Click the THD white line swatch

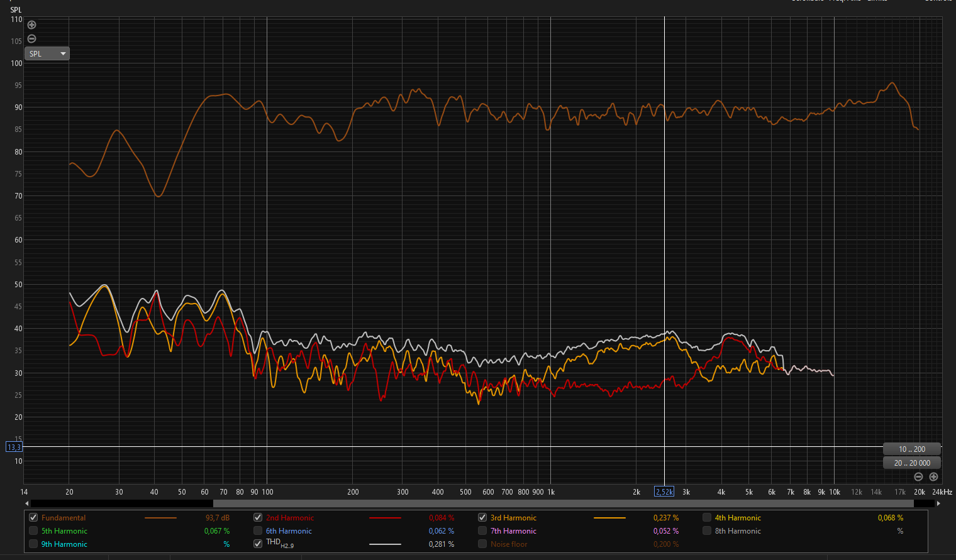coord(385,544)
